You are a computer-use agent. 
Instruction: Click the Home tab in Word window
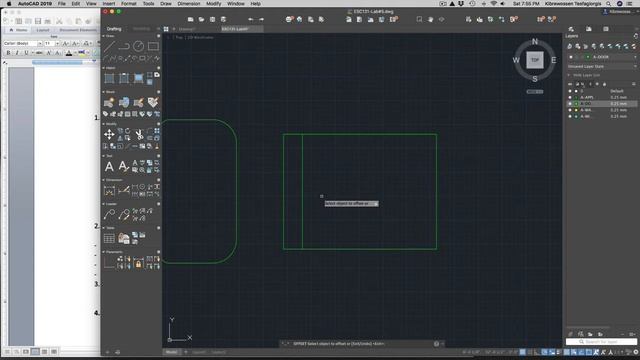19,30
